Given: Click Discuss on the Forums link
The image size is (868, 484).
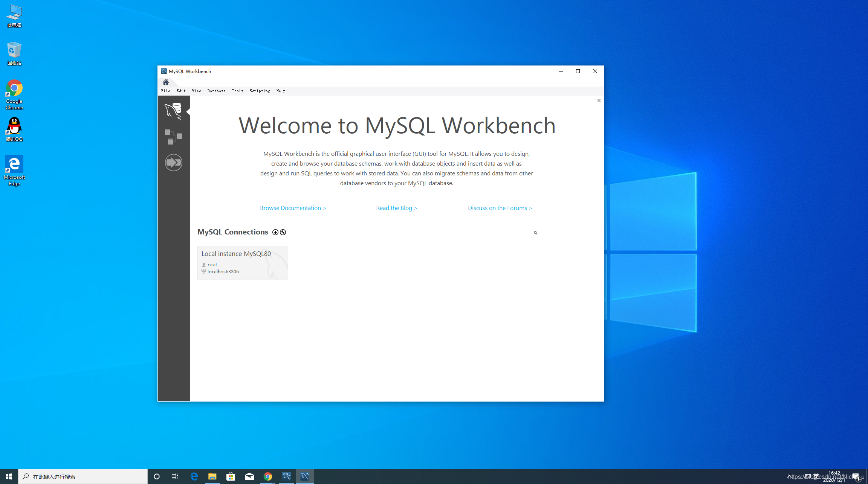Looking at the screenshot, I should point(500,208).
